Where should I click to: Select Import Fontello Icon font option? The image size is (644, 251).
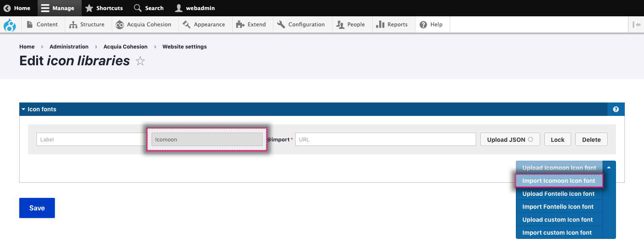[559, 207]
